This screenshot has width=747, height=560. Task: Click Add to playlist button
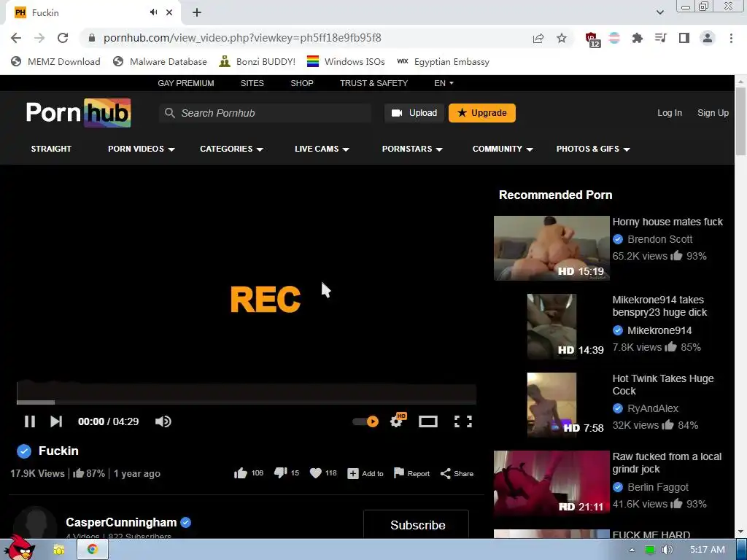[x=365, y=473]
